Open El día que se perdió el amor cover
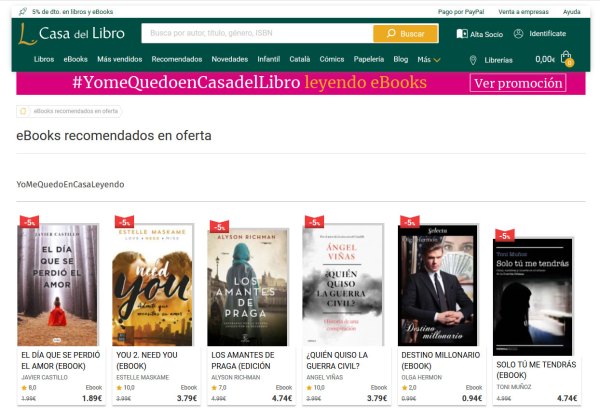This screenshot has height=417, width=600. 57,285
